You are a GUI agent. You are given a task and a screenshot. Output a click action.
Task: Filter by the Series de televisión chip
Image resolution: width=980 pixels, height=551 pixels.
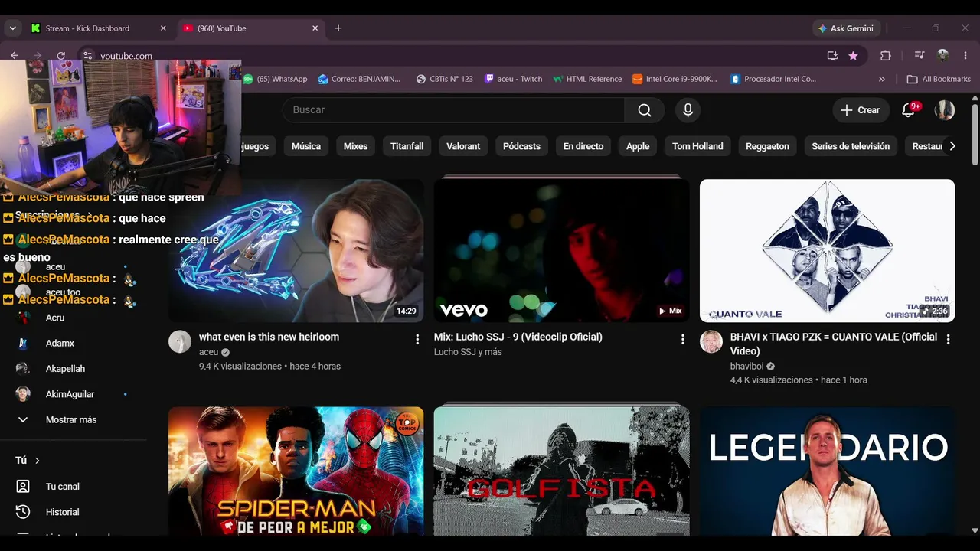point(851,146)
